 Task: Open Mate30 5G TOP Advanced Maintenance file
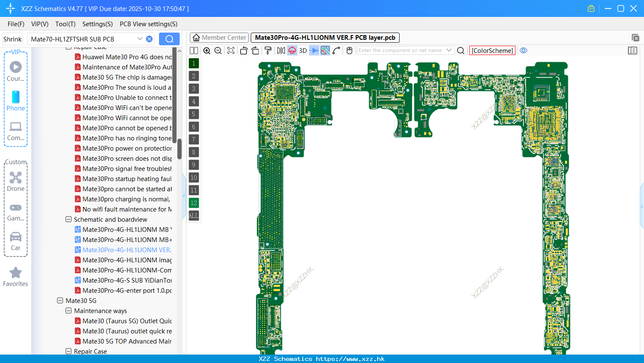coord(123,341)
